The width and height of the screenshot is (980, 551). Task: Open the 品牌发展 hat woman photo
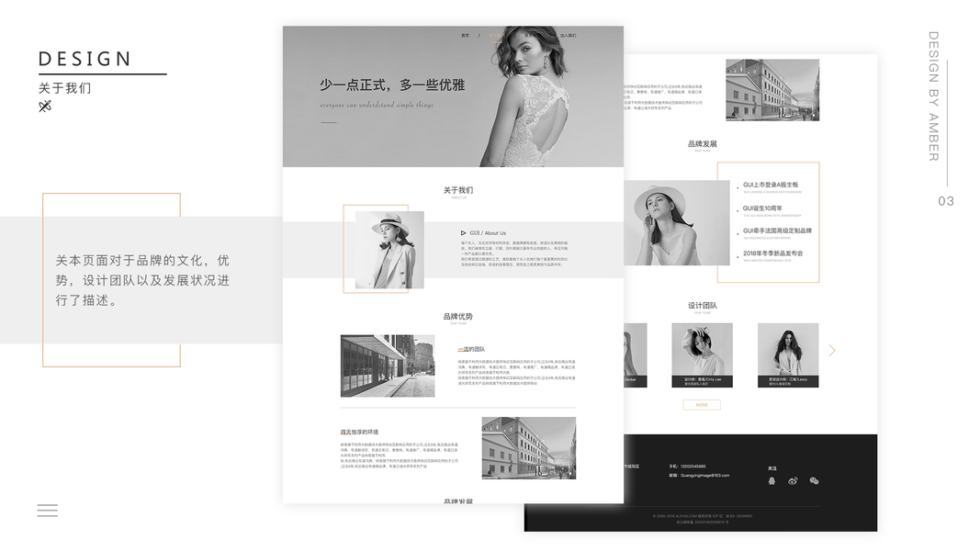tap(677, 223)
